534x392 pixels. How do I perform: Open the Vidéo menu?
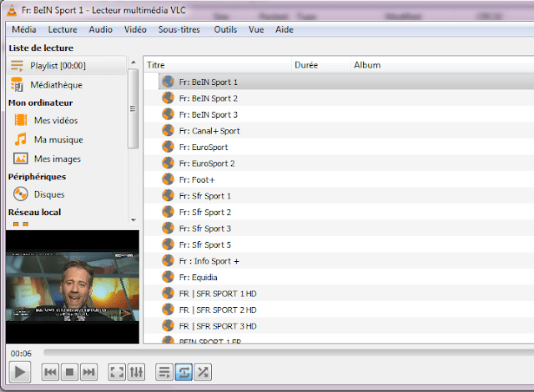pos(135,29)
